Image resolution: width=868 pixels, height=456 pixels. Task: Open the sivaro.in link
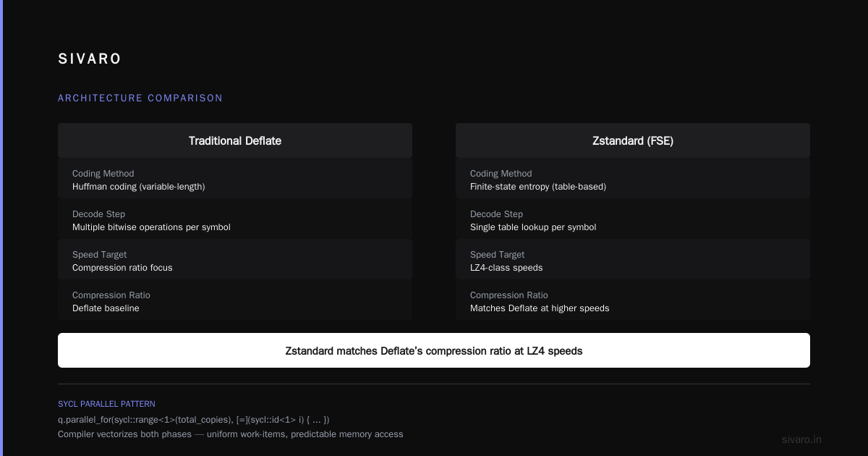802,439
